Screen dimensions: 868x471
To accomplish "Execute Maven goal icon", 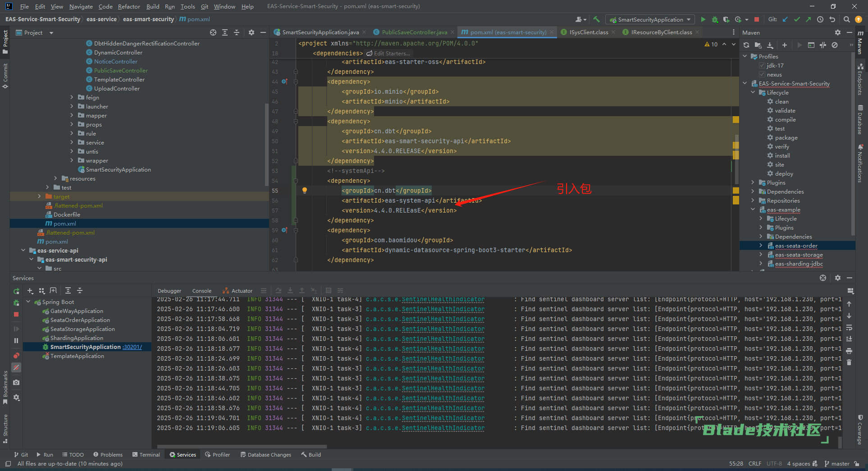I will click(x=811, y=45).
